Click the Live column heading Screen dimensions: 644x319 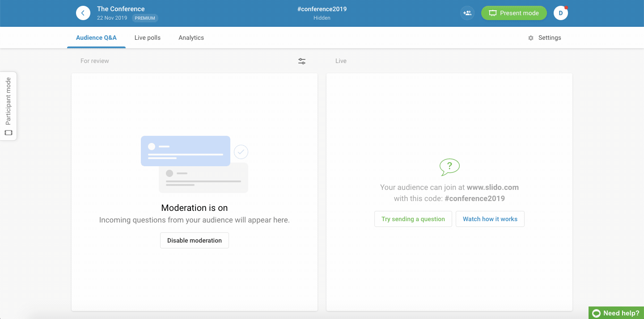coord(341,61)
